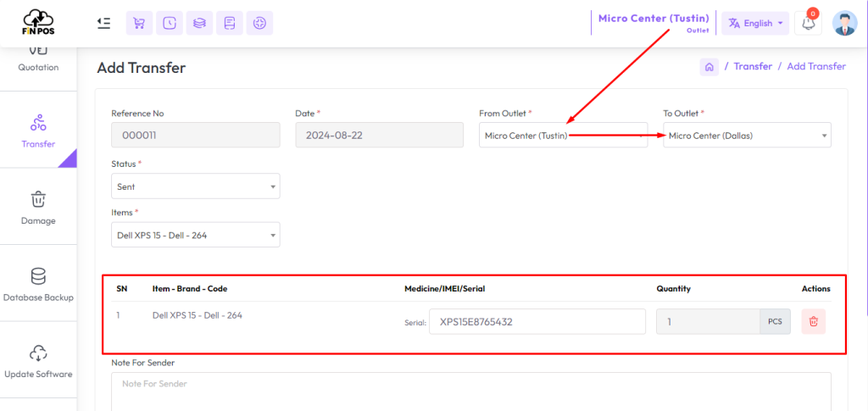Screen dimensions: 868x411
Task: Click the Actions column header
Action: [x=816, y=289]
